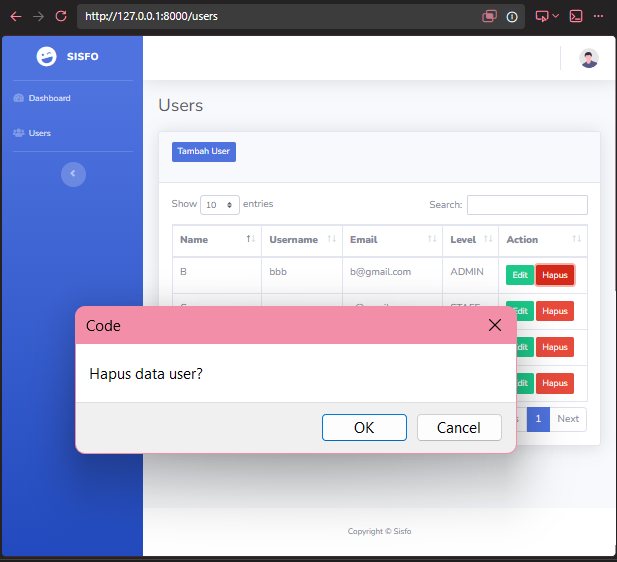Image resolution: width=617 pixels, height=562 pixels.
Task: Open the Show entries count dropdown
Action: 220,205
